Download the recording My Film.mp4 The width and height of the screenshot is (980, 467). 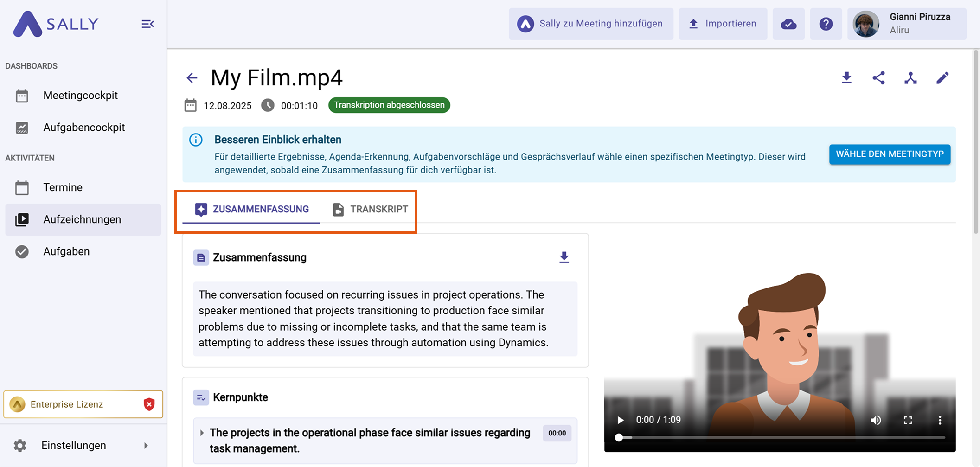click(847, 78)
